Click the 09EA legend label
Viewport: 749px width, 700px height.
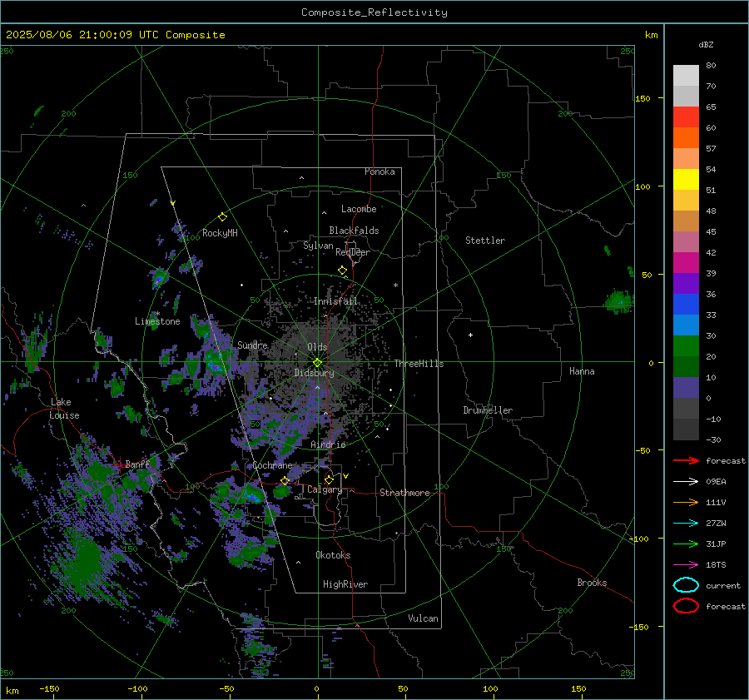[x=716, y=482]
